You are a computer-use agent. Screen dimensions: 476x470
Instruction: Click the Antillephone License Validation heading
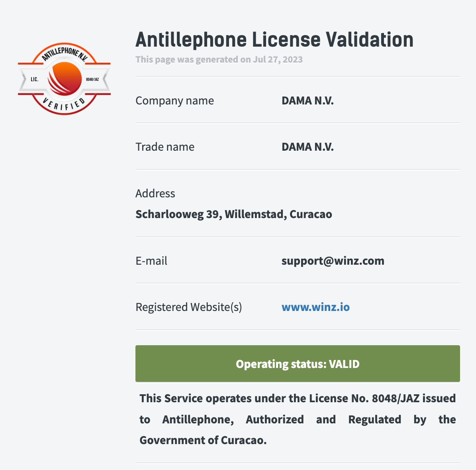[x=274, y=39]
